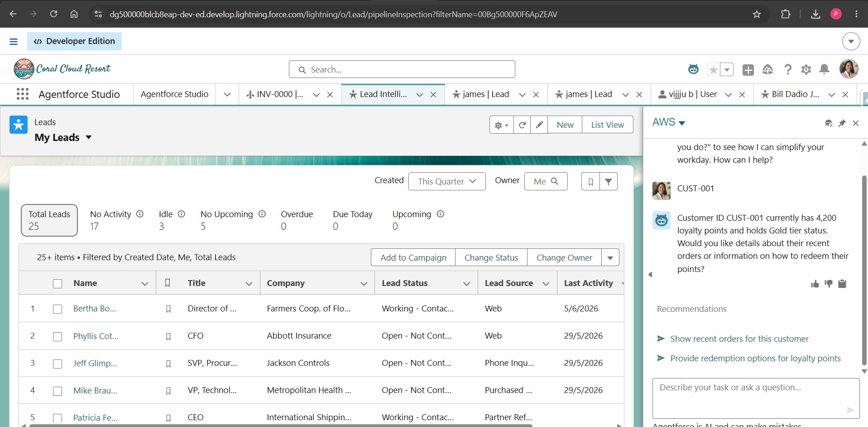Open the notifications bell
The image size is (868, 427).
point(824,69)
